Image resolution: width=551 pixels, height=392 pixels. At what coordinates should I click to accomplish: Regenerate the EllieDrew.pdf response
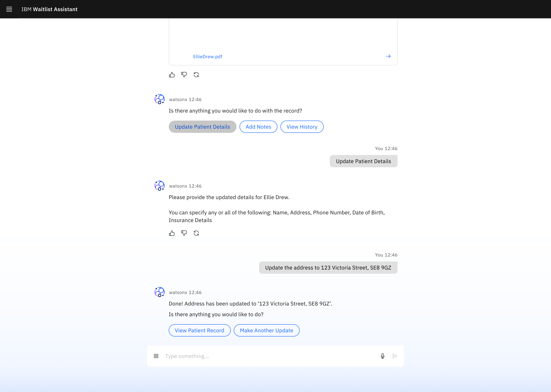coord(196,75)
